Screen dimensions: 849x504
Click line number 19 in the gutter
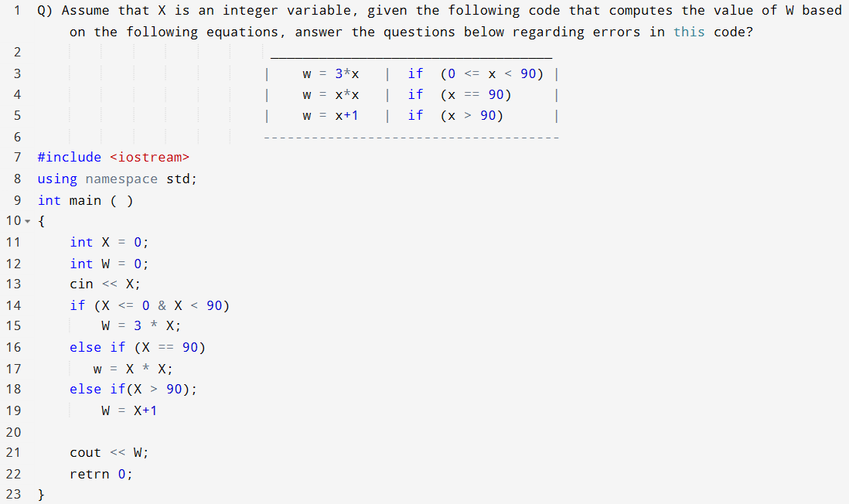pyautogui.click(x=13, y=410)
